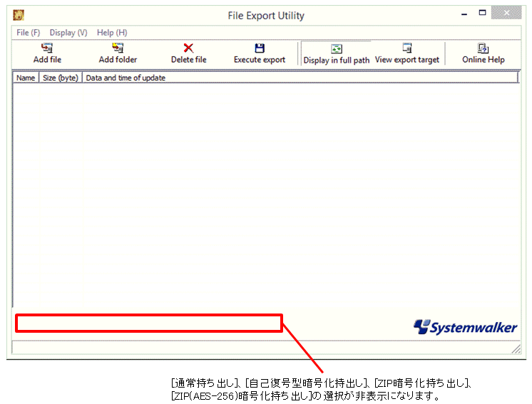This screenshot has height=404, width=532.
Task: Click the Add file toolbar icon
Action: [47, 48]
